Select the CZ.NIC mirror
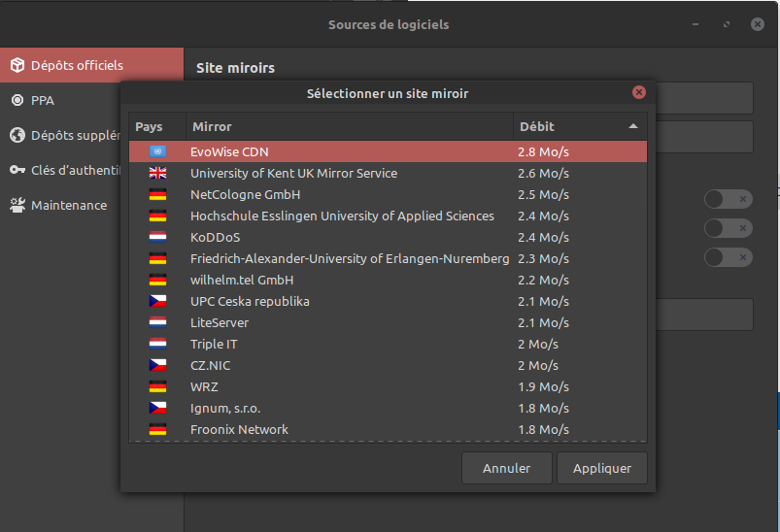 tap(388, 365)
